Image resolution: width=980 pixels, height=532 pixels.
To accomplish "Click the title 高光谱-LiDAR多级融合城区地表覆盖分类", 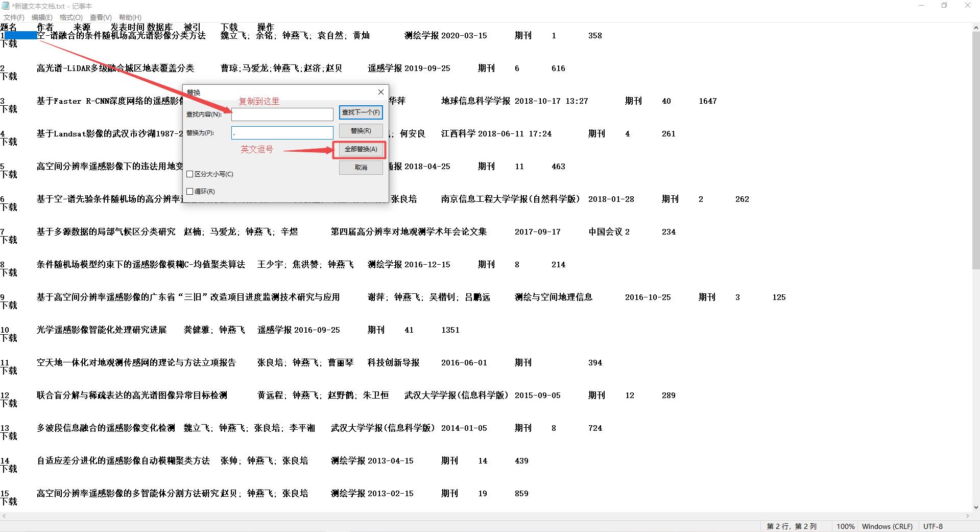I will coord(115,68).
